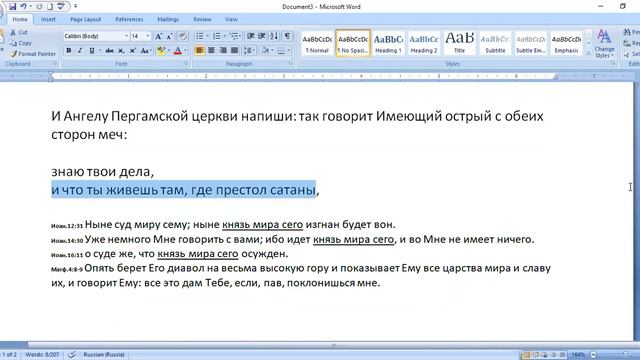Open the Change Styles menu

pyautogui.click(x=604, y=43)
